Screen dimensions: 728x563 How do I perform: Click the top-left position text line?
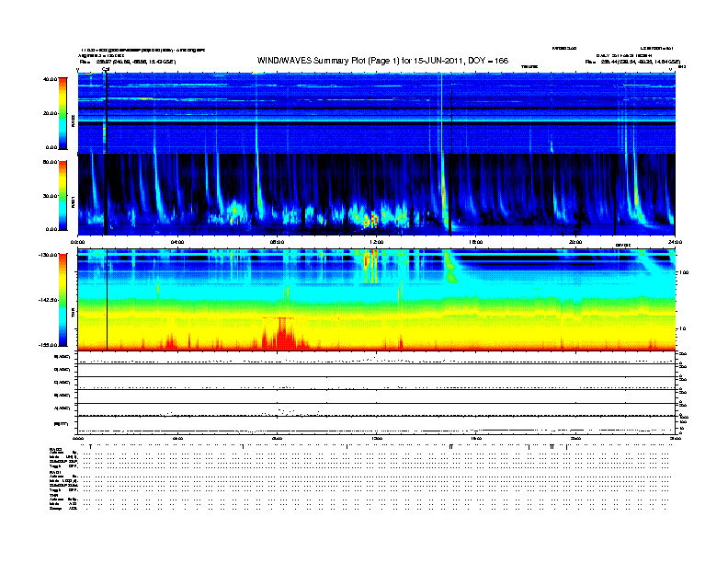(128, 62)
